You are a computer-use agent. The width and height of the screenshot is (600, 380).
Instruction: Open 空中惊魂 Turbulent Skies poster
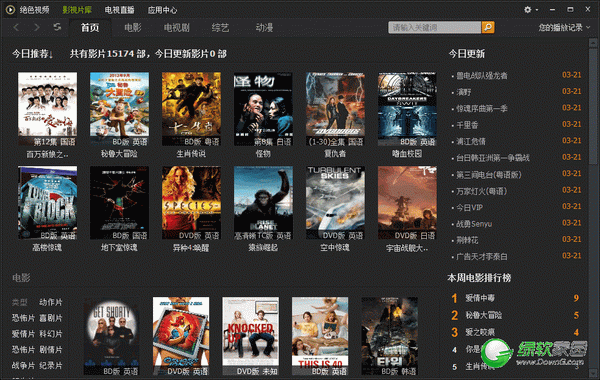(335, 203)
